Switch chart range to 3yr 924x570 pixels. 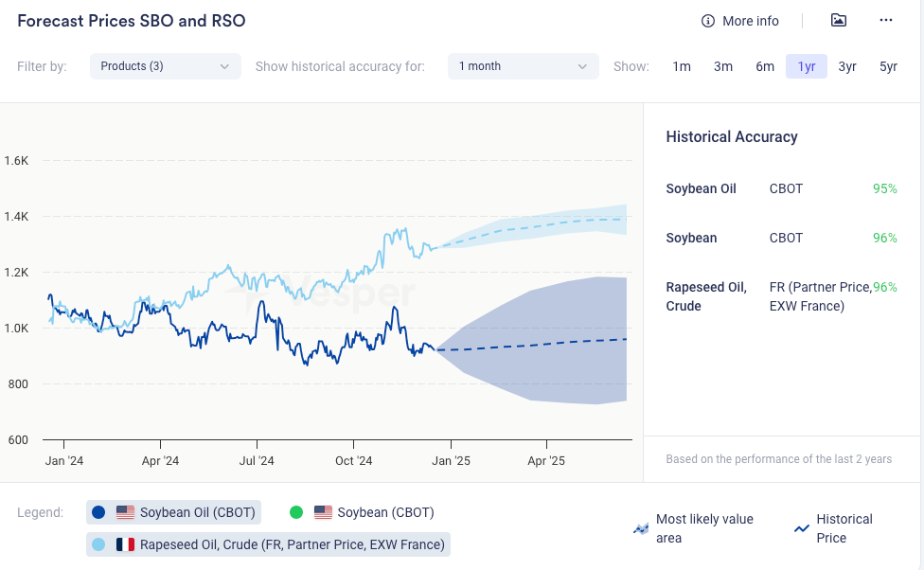tap(847, 66)
